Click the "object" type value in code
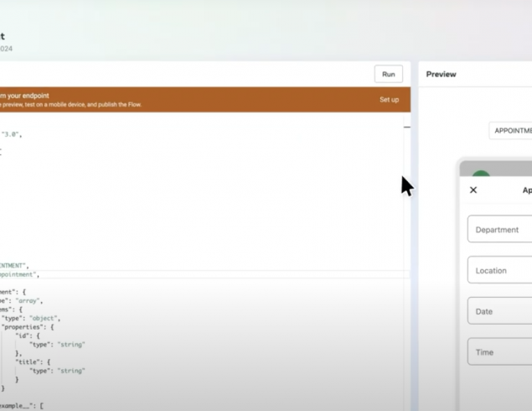This screenshot has width=532, height=411. (x=44, y=319)
